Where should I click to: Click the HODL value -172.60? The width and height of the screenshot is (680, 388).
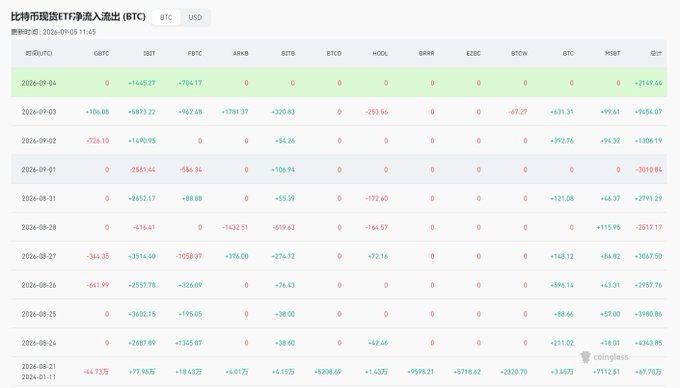pyautogui.click(x=376, y=199)
